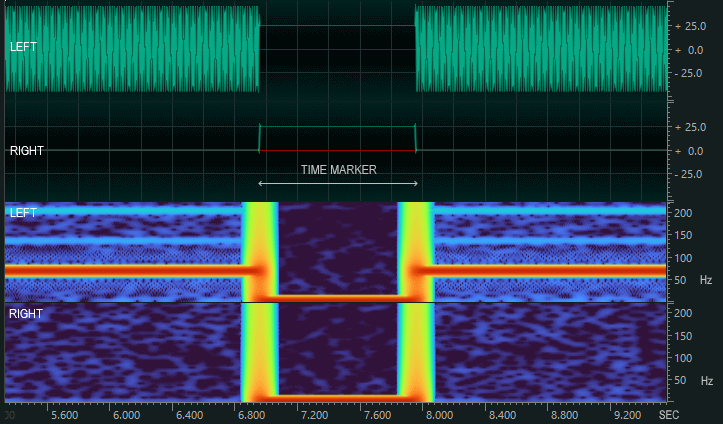Click the Hz unit label of the left spectrogram
The height and width of the screenshot is (424, 723).
coord(707,280)
